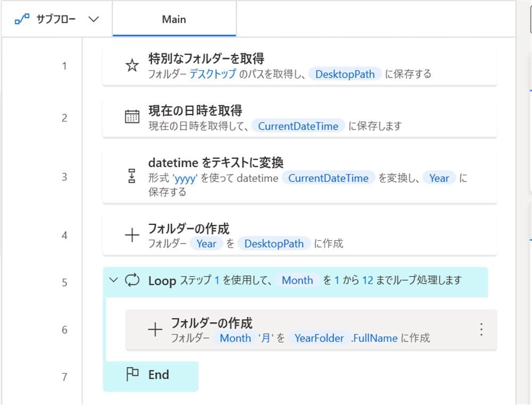
Task: Click the Month variable pill in the Loop header
Action: coord(297,281)
